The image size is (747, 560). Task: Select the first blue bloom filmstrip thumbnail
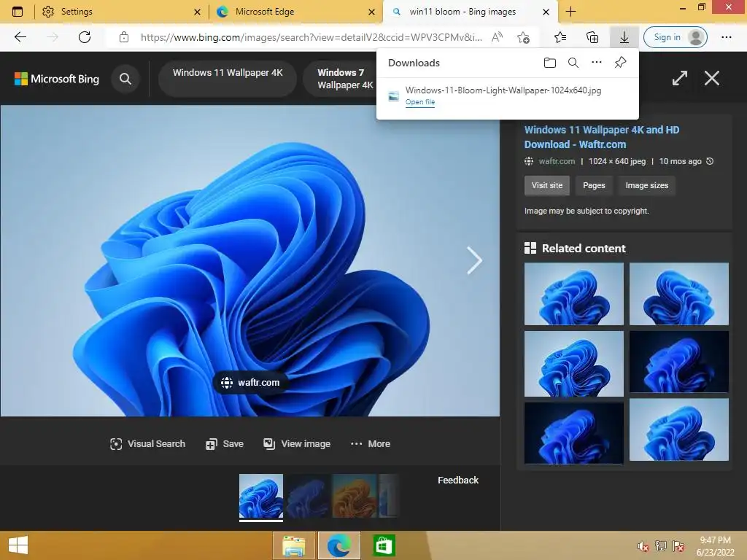(x=261, y=496)
